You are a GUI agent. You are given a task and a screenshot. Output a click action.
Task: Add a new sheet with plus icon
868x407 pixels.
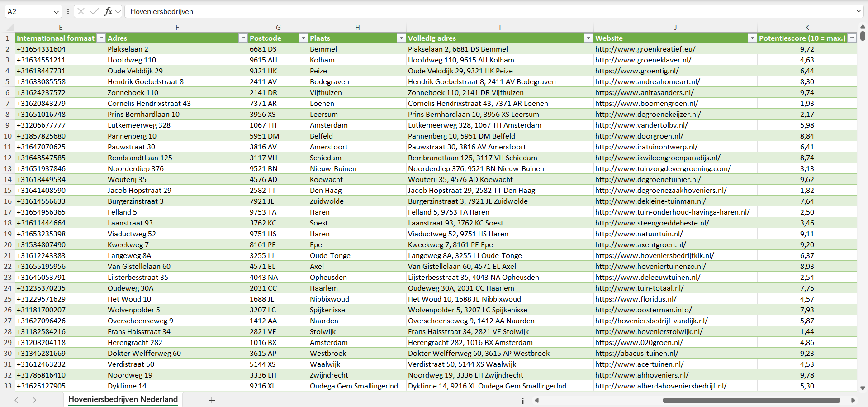212,400
